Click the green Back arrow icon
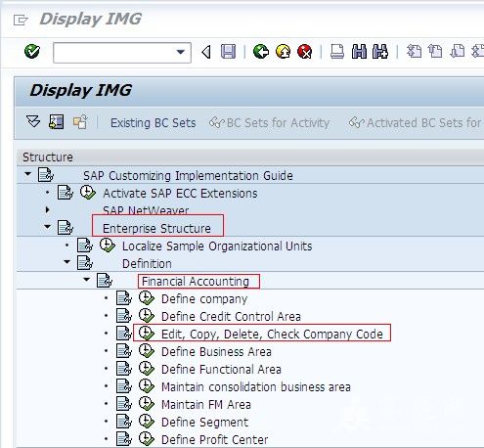 pos(261,52)
